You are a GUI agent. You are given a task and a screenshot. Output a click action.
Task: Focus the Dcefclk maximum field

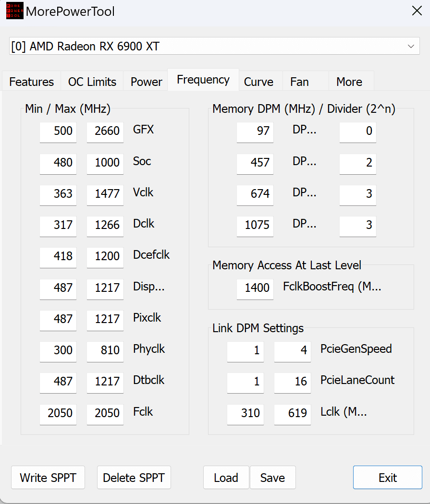pos(105,257)
